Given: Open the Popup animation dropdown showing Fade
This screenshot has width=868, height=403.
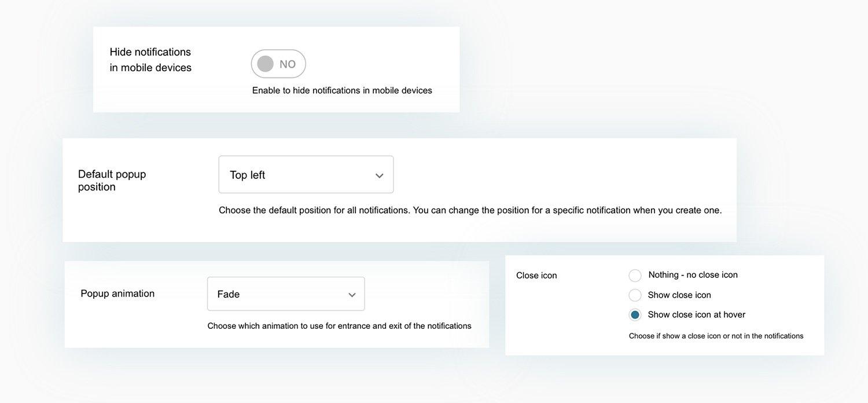Looking at the screenshot, I should 286,294.
